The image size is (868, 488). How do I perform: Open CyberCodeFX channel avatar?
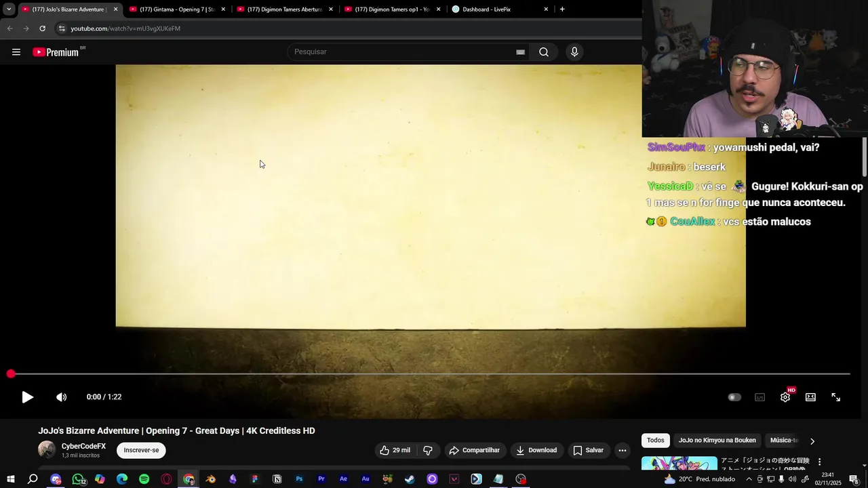[47, 450]
